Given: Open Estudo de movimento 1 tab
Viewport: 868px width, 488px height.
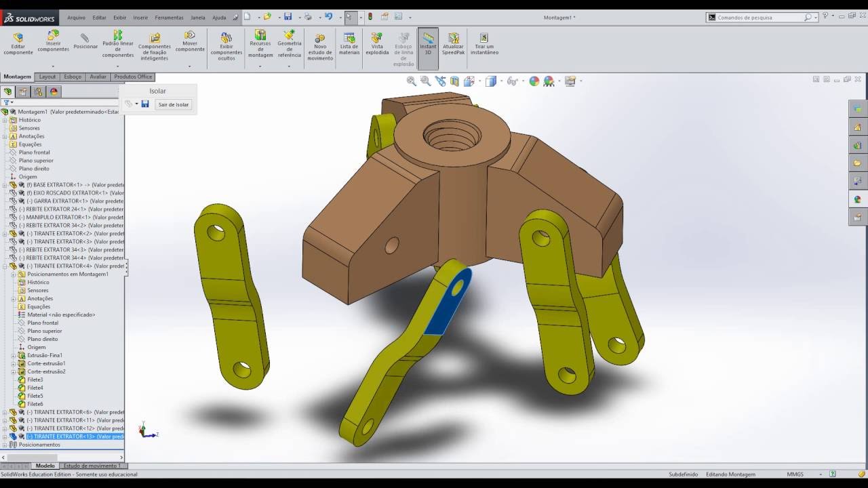Looking at the screenshot, I should (92, 466).
